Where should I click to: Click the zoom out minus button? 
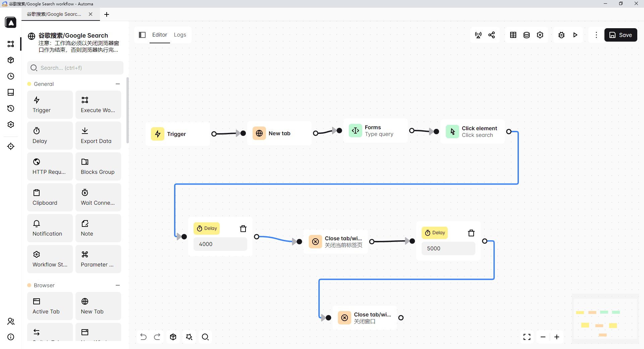coord(543,337)
